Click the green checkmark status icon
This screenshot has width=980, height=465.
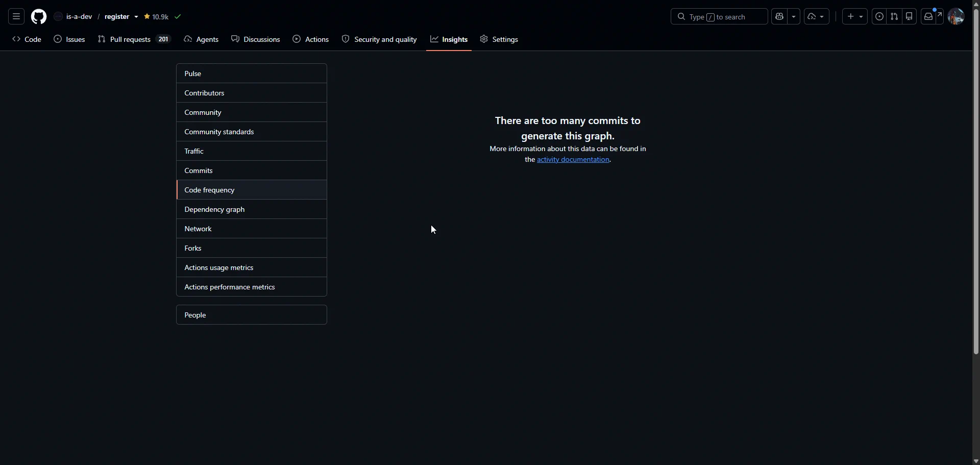178,17
